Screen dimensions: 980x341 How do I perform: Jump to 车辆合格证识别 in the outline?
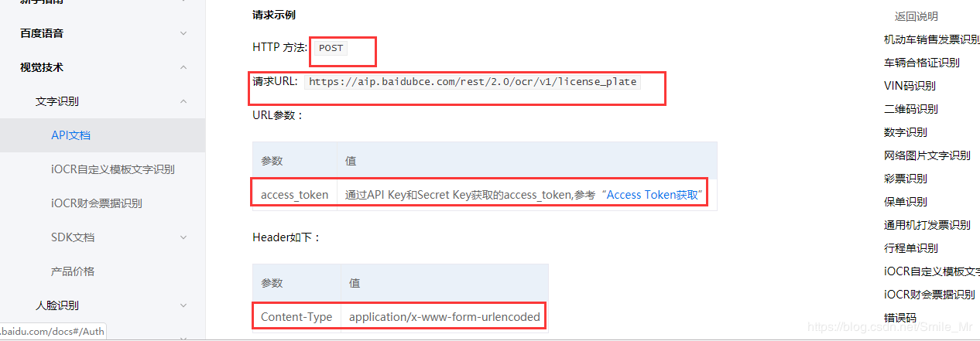click(x=921, y=63)
